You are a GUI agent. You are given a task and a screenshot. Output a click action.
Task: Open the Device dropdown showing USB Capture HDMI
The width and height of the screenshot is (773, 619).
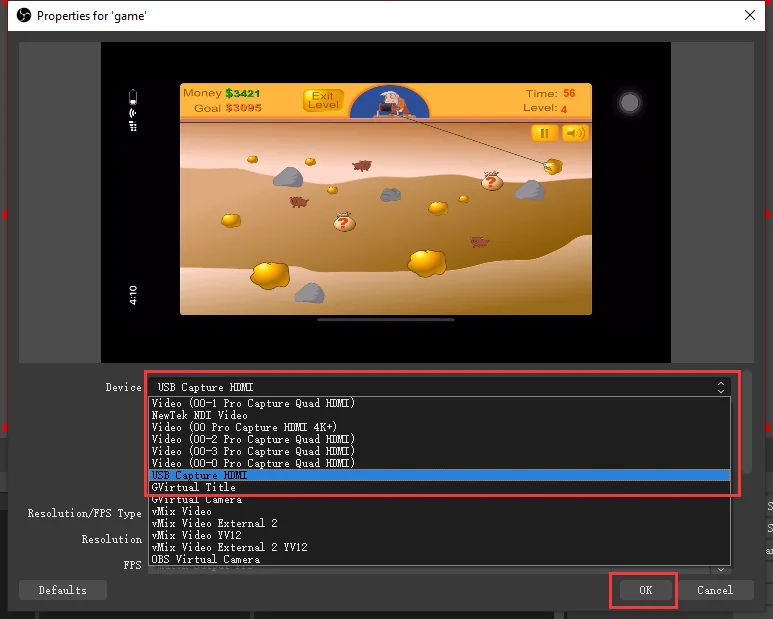click(439, 387)
